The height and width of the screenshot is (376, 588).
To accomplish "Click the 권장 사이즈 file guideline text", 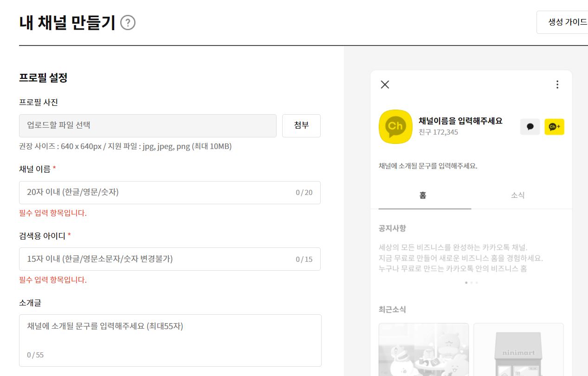I will 125,147.
